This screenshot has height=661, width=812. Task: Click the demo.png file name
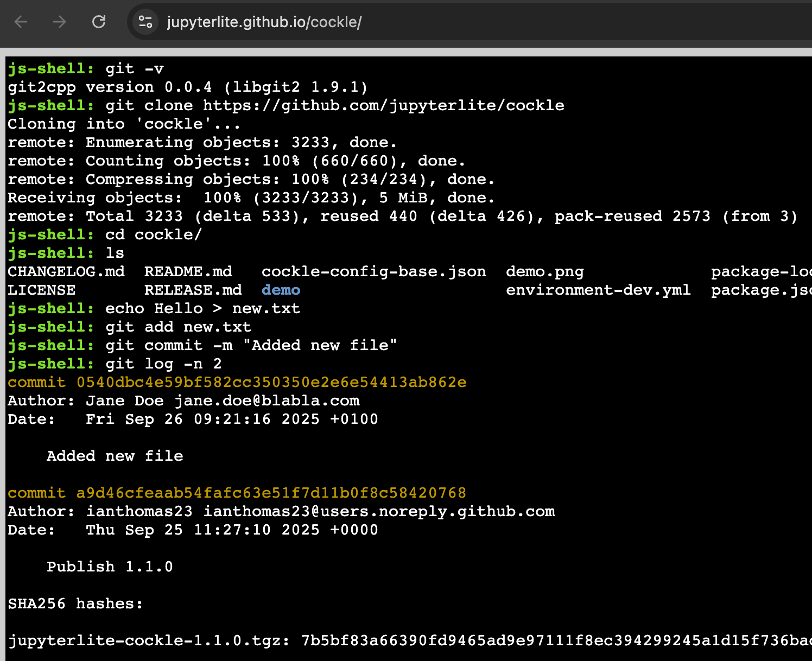click(x=544, y=271)
